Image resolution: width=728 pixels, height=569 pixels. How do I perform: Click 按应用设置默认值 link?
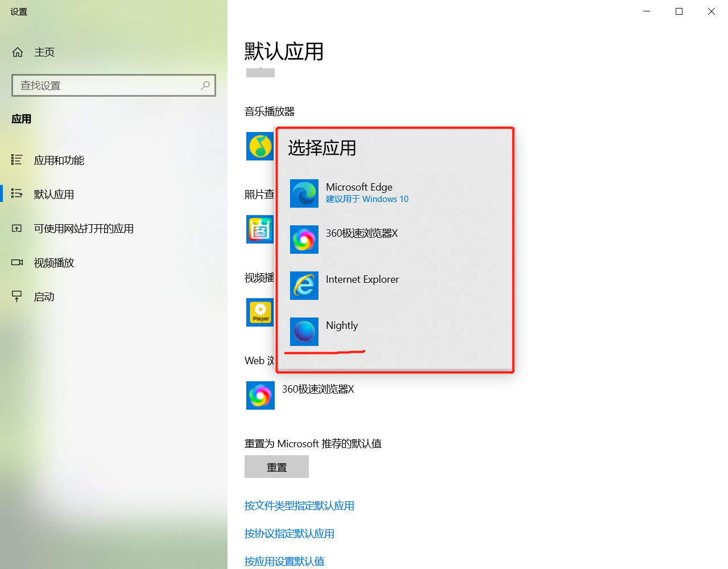click(x=284, y=561)
